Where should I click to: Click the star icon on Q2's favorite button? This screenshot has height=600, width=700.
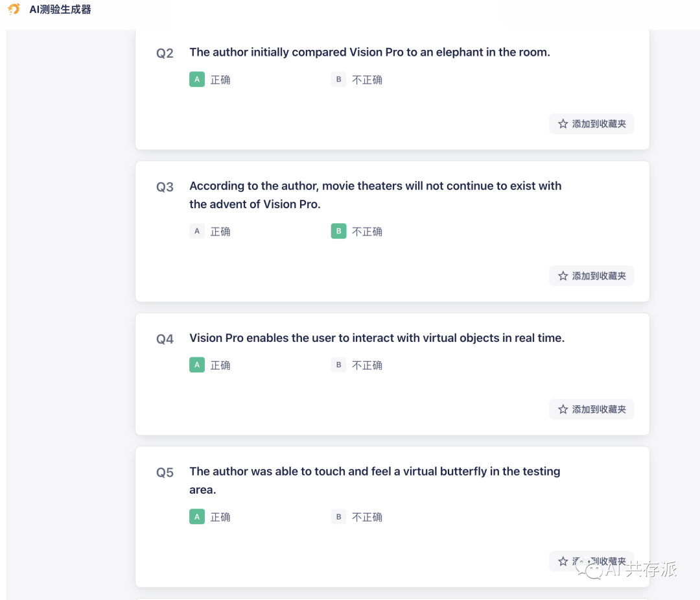point(563,123)
